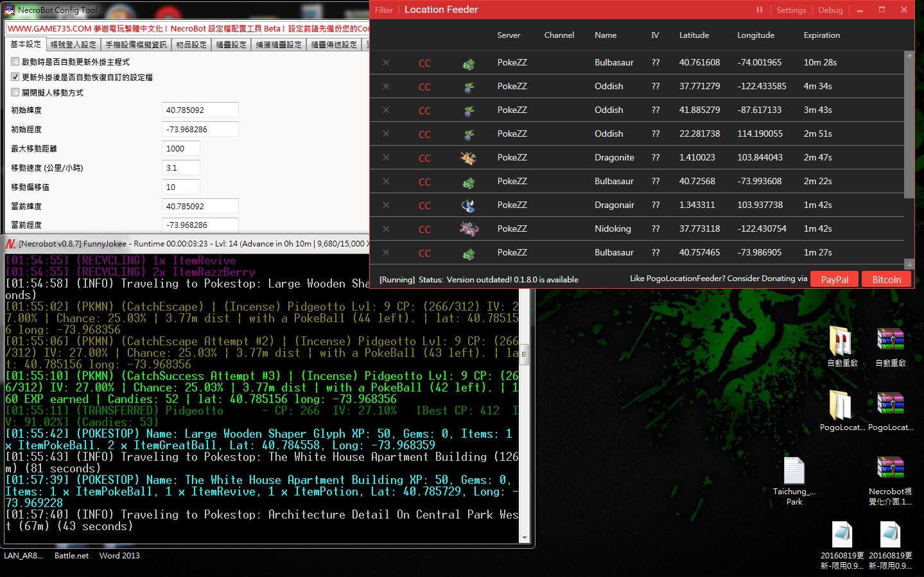Remove the Bulbasaur row expiring in 10m 28s

click(x=386, y=62)
